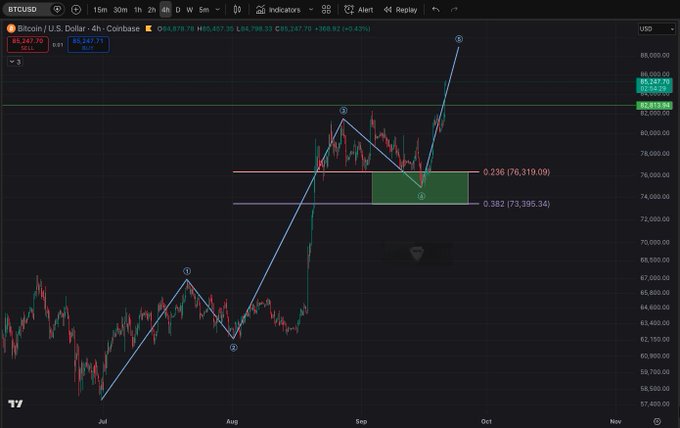Change the chart to Daily (D)

click(178, 10)
